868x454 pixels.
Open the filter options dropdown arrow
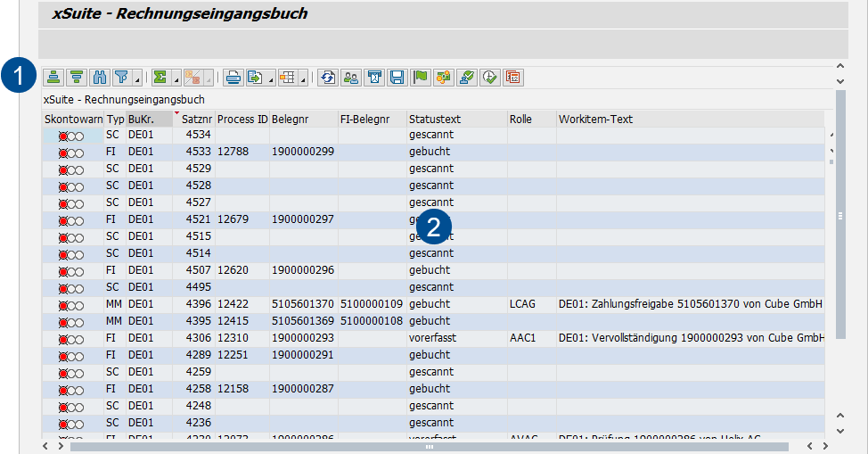[x=136, y=80]
